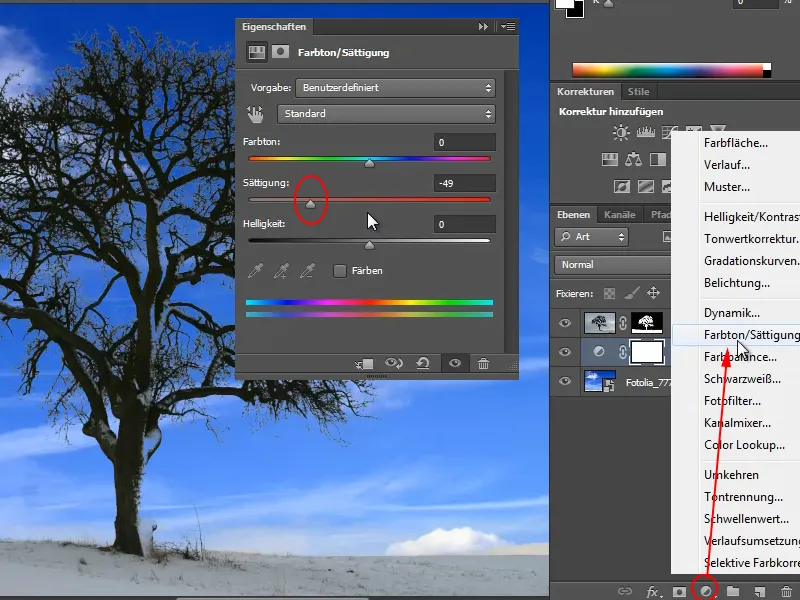The image size is (800, 600).
Task: Click the Eigenschaften panel tab
Action: tap(274, 27)
